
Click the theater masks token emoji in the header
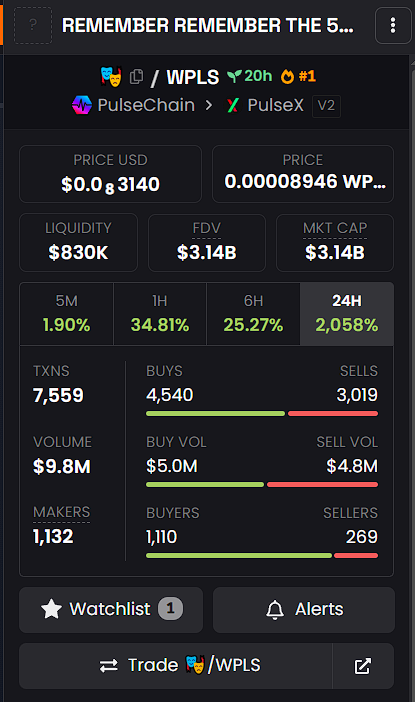111,76
